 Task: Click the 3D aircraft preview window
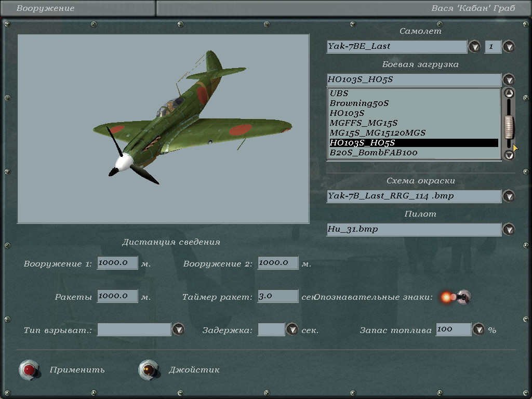point(163,129)
